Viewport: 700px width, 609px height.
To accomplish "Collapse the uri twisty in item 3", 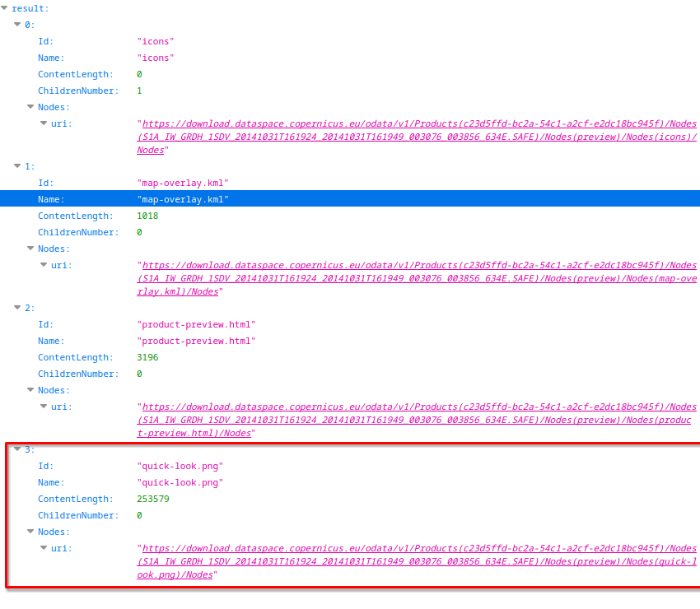I will (x=44, y=548).
